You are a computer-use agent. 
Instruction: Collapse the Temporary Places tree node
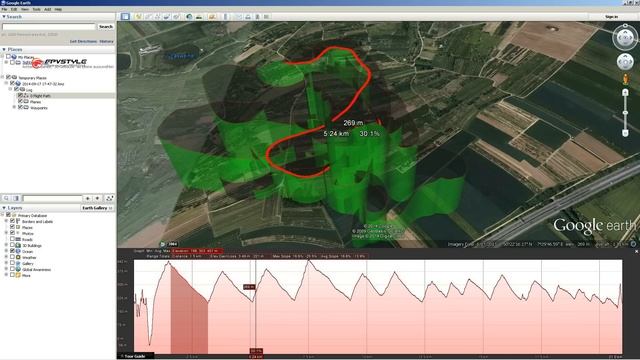[x=2, y=77]
